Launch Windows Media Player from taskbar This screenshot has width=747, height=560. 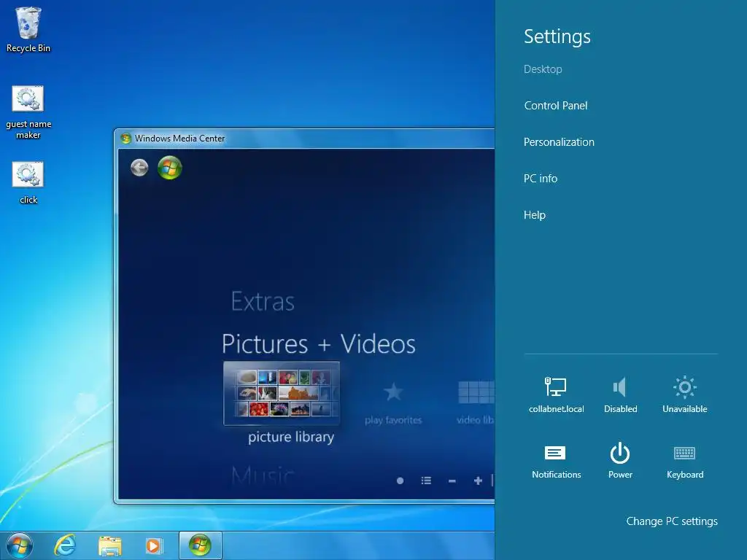point(153,546)
